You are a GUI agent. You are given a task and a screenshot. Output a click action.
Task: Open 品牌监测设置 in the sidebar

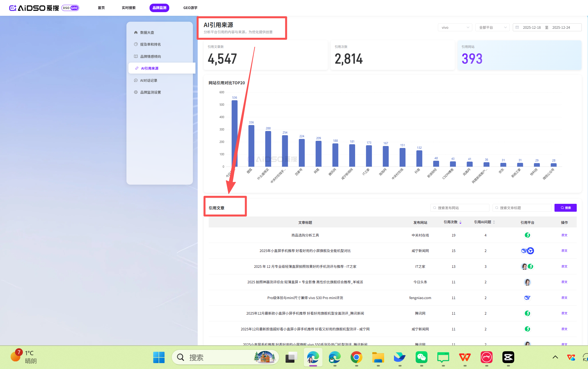pos(150,92)
